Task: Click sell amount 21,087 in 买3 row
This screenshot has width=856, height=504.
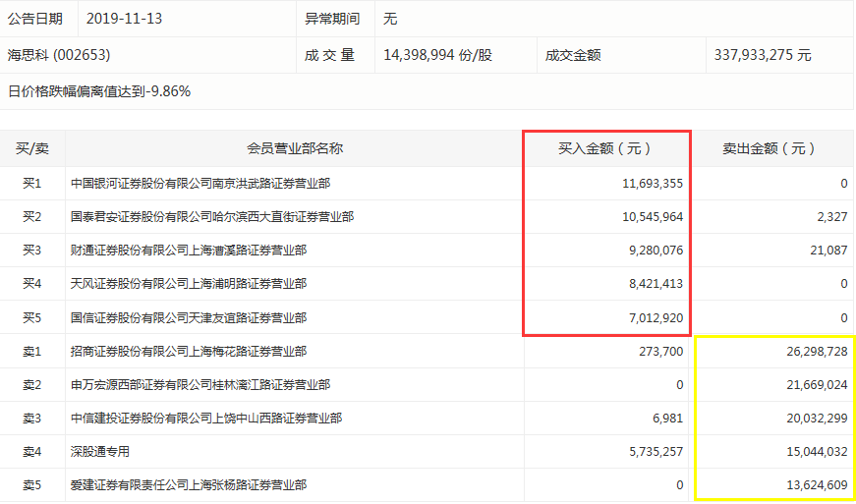Action: pyautogui.click(x=830, y=251)
